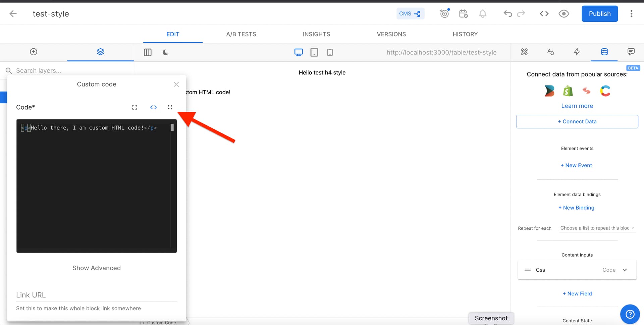Select desktop preview device
Viewport: 644px width, 325px height.
(299, 52)
